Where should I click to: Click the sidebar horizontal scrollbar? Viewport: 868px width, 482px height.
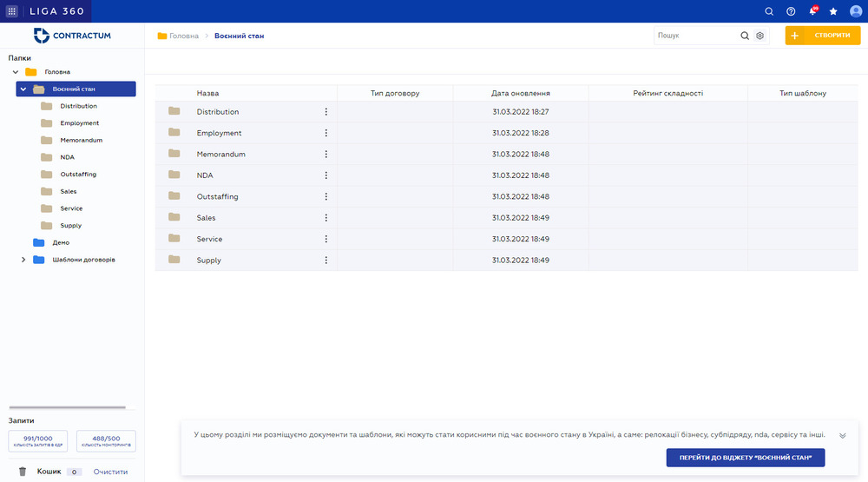click(x=68, y=407)
